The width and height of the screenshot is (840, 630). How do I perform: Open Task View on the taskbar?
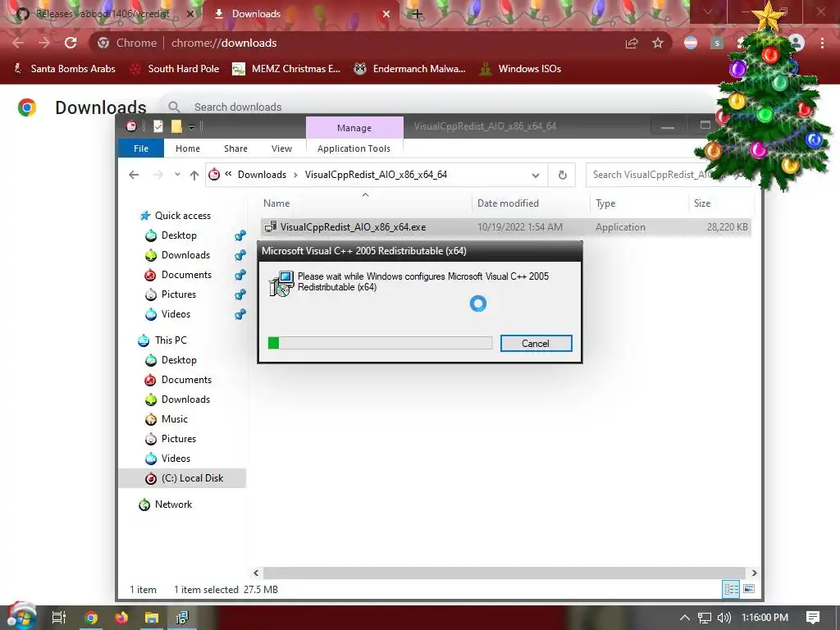click(58, 618)
